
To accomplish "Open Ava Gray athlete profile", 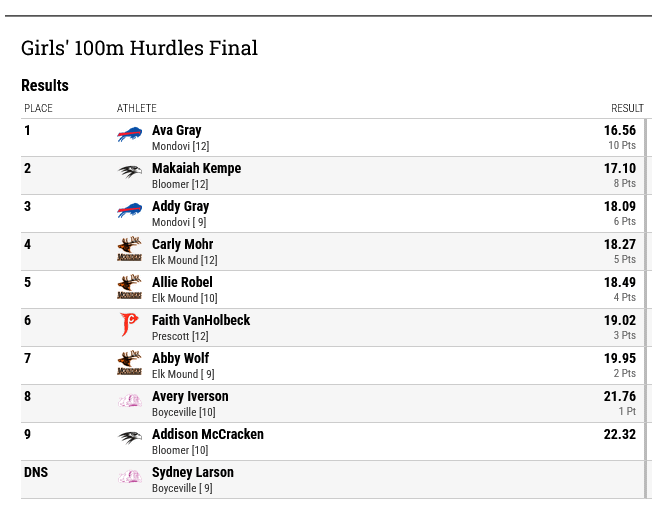I will pos(177,130).
